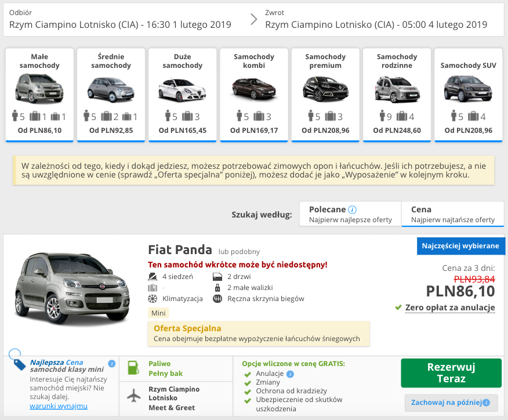Click the snowflake Klimatyzacja icon
This screenshot has height=420, width=508.
153,299
